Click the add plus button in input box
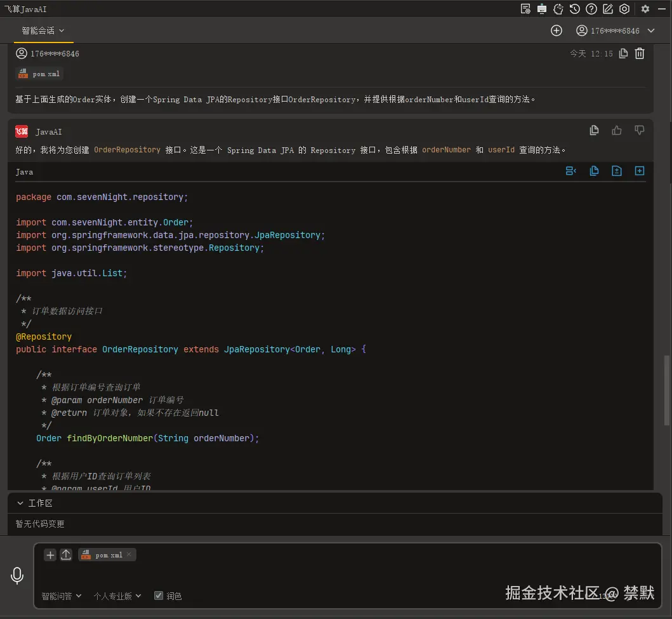This screenshot has width=672, height=619. pos(50,555)
